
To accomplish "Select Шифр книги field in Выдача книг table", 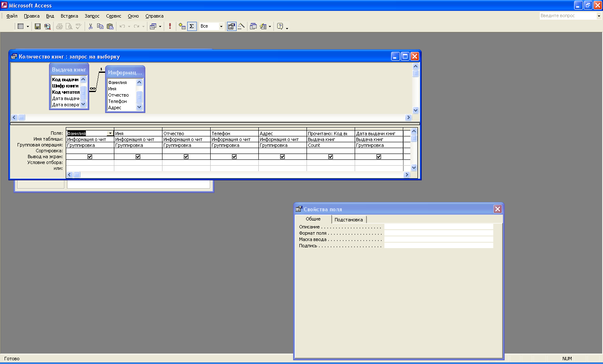I will click(x=65, y=86).
